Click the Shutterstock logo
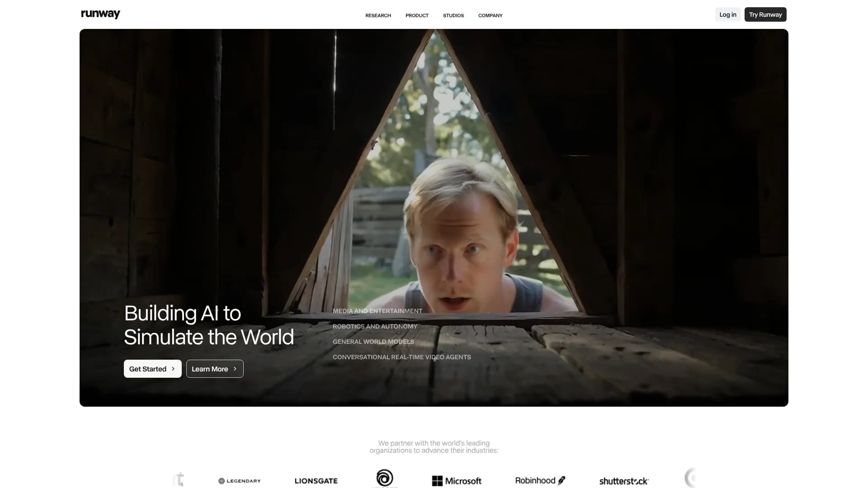 coord(624,481)
